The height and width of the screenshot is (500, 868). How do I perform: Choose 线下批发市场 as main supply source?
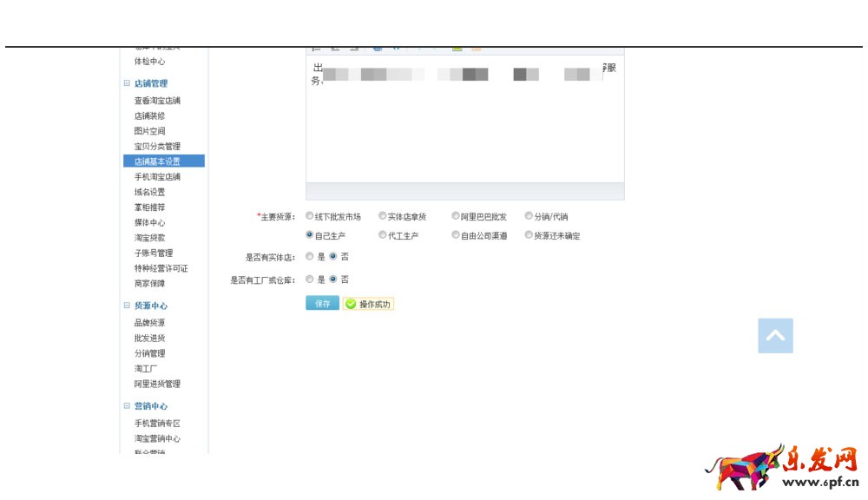tap(310, 216)
